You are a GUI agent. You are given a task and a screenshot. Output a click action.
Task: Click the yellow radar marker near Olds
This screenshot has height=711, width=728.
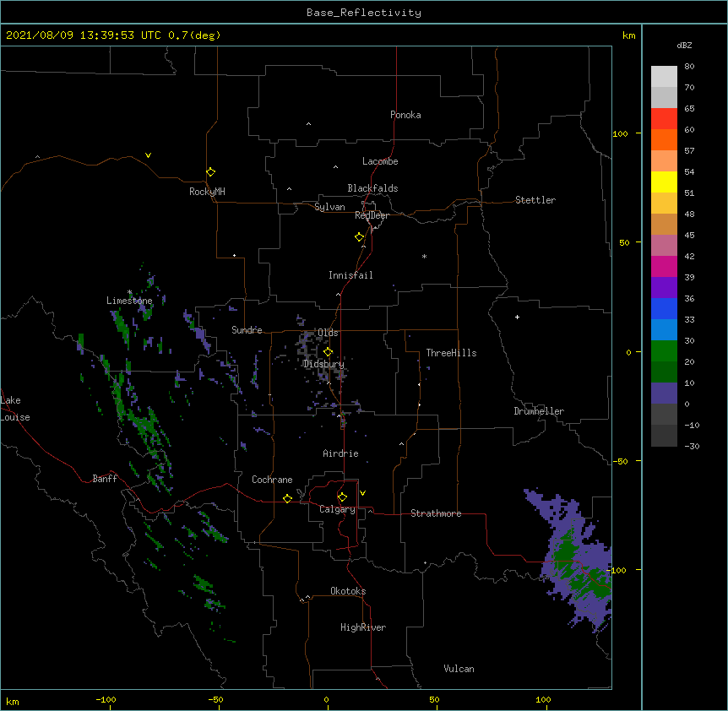(x=328, y=352)
